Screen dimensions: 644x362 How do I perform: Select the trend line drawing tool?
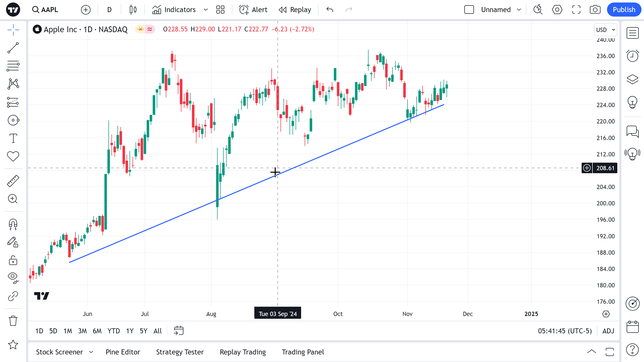[x=13, y=48]
